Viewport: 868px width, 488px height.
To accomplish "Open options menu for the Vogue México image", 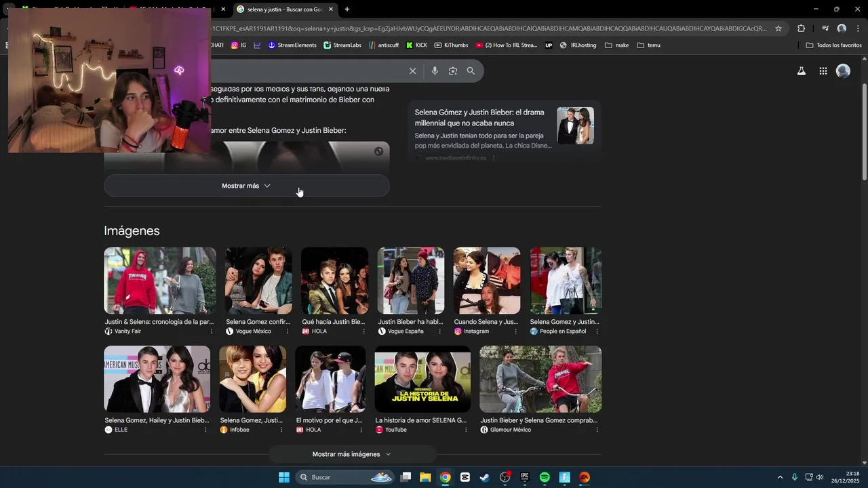I will pos(288,331).
